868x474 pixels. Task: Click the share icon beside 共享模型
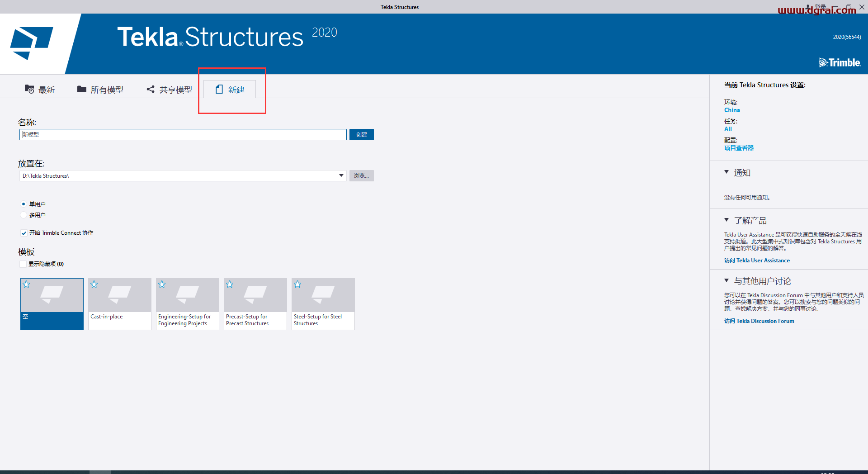151,89
